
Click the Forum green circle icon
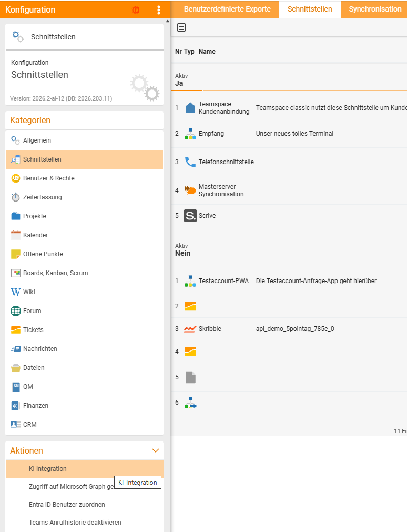[x=16, y=311]
